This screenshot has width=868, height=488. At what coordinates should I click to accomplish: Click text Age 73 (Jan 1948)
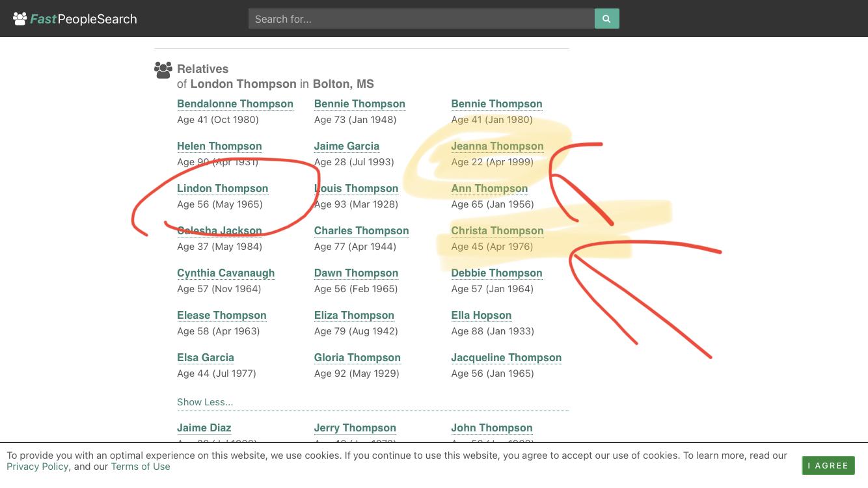click(x=355, y=120)
